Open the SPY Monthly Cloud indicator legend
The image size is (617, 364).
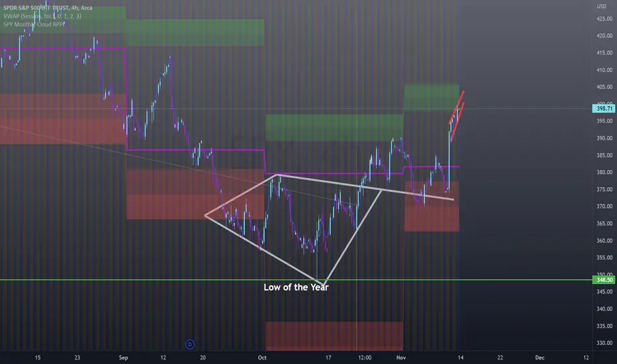click(x=34, y=24)
